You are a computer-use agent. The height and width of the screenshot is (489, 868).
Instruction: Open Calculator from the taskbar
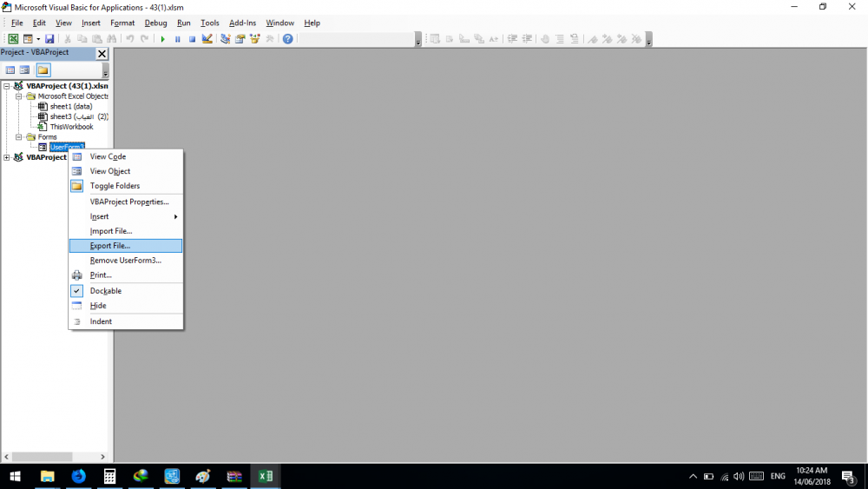pyautogui.click(x=109, y=476)
